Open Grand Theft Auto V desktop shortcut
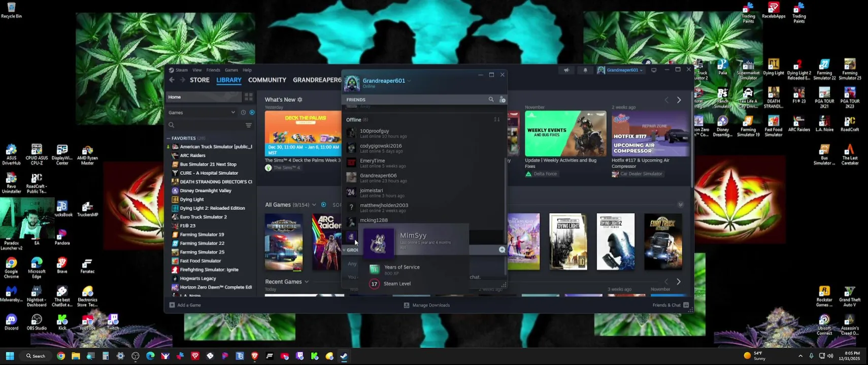868x365 pixels. (850, 297)
